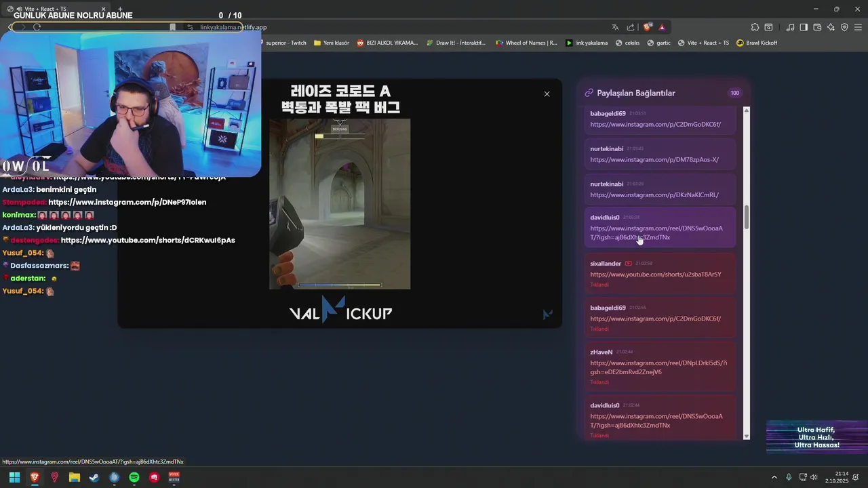Open File Explorer from the taskbar

coord(75,477)
